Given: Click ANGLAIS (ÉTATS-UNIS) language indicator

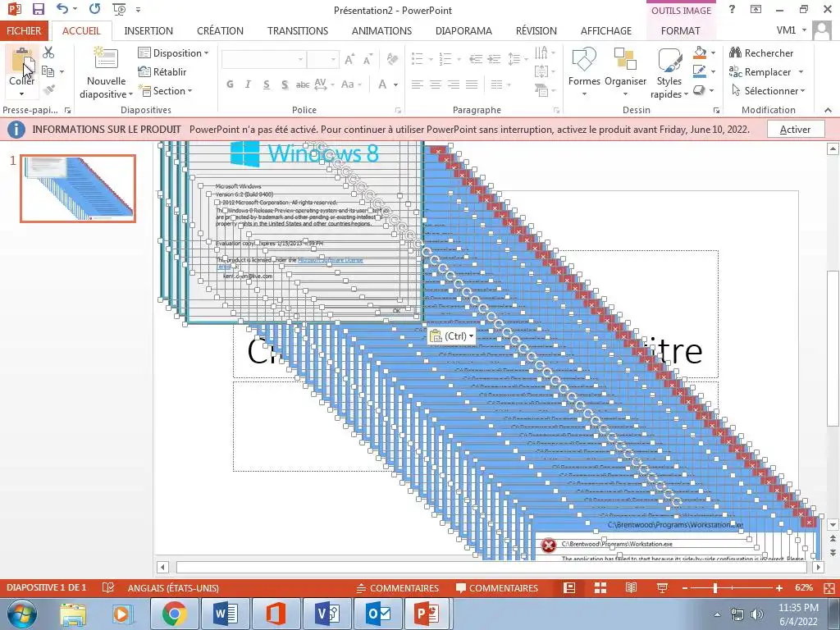Looking at the screenshot, I should pyautogui.click(x=173, y=587).
